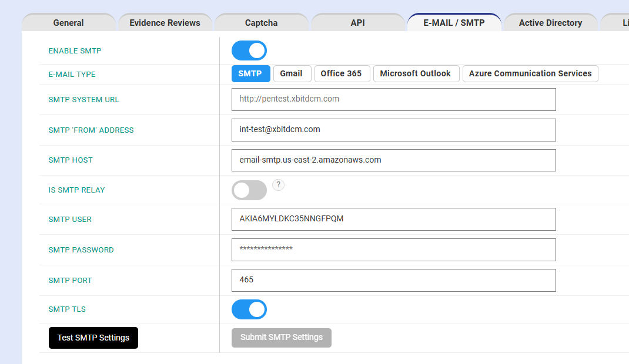This screenshot has height=364, width=629.
Task: Focus the SMTP System URL field
Action: pyautogui.click(x=393, y=99)
